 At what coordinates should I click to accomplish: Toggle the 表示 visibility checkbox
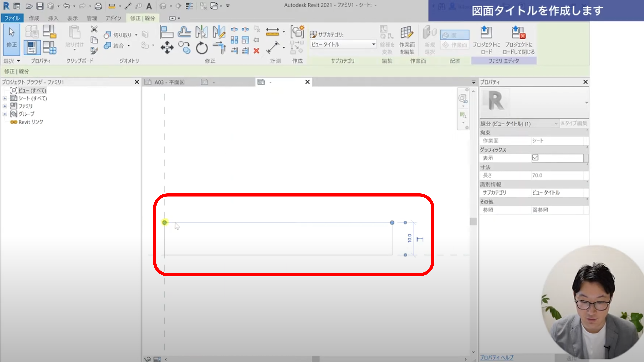(x=535, y=158)
